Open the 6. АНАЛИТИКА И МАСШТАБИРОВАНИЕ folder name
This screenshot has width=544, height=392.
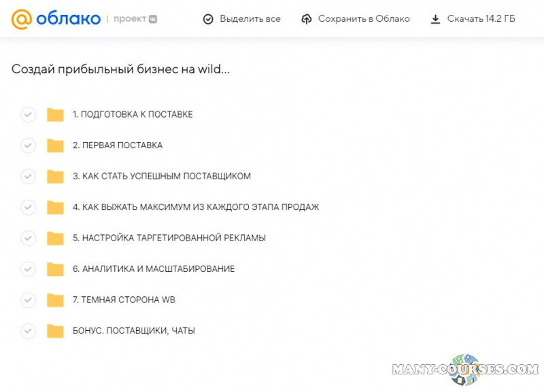click(154, 269)
